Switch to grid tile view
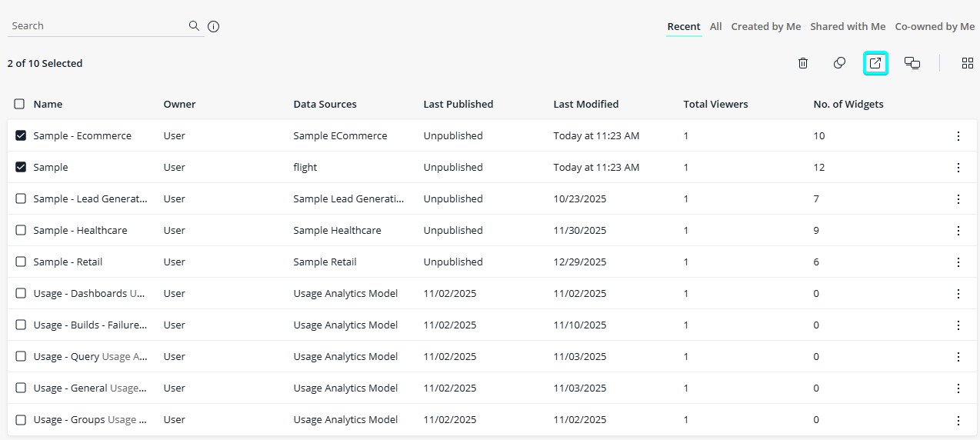The width and height of the screenshot is (980, 440). click(x=968, y=63)
